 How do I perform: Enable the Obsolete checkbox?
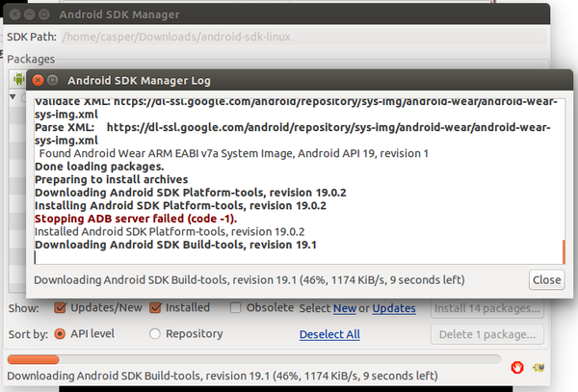235,307
